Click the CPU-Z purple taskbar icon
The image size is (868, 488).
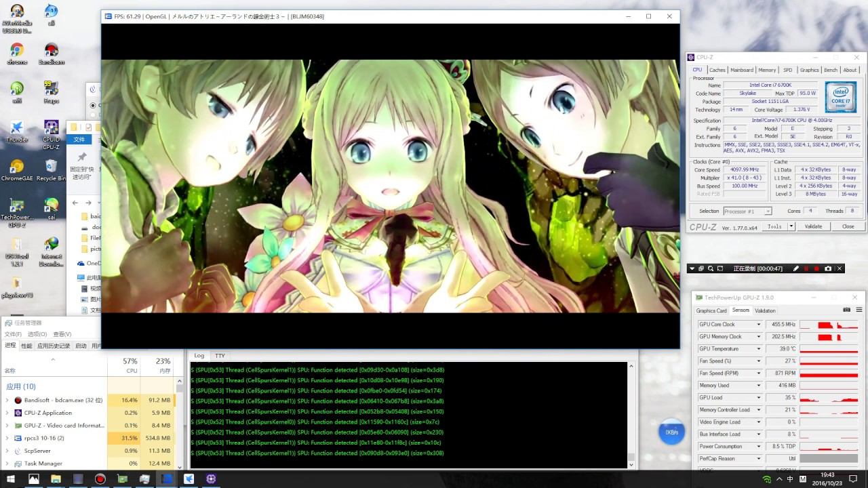point(211,479)
